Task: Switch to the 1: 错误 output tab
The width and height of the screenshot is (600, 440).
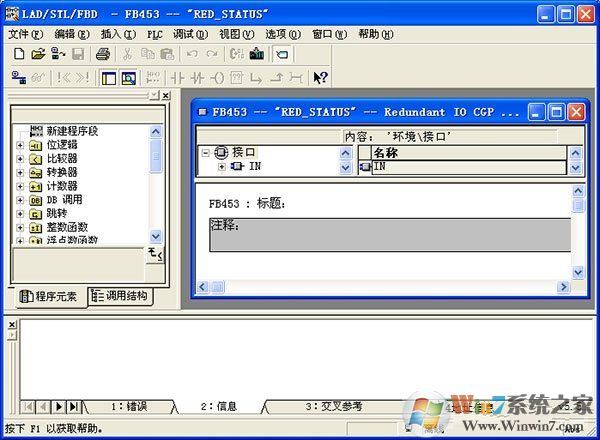Action: point(128,406)
